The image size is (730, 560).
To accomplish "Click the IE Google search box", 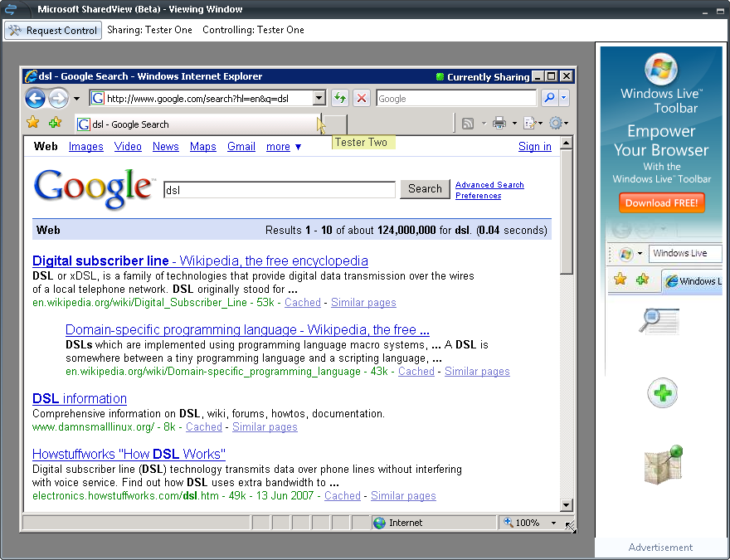I will click(x=456, y=98).
